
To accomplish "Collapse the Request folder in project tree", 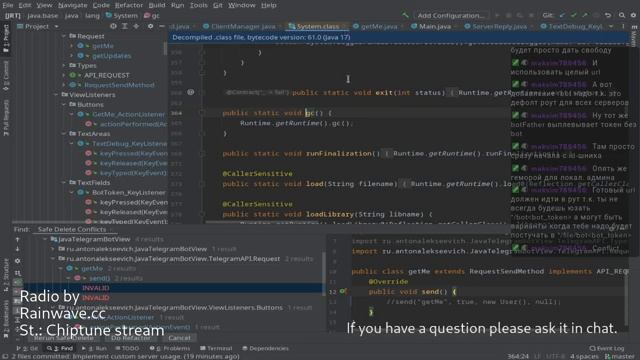I will pyautogui.click(x=64, y=36).
